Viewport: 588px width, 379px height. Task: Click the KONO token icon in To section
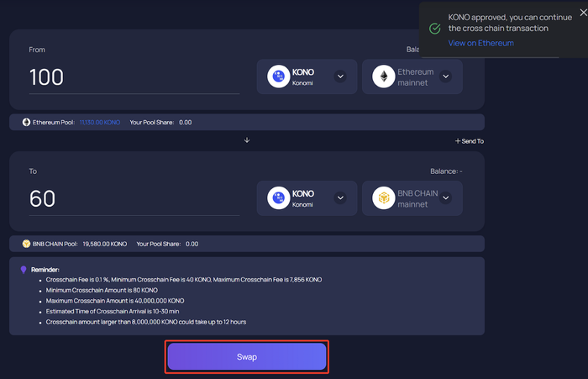point(278,198)
